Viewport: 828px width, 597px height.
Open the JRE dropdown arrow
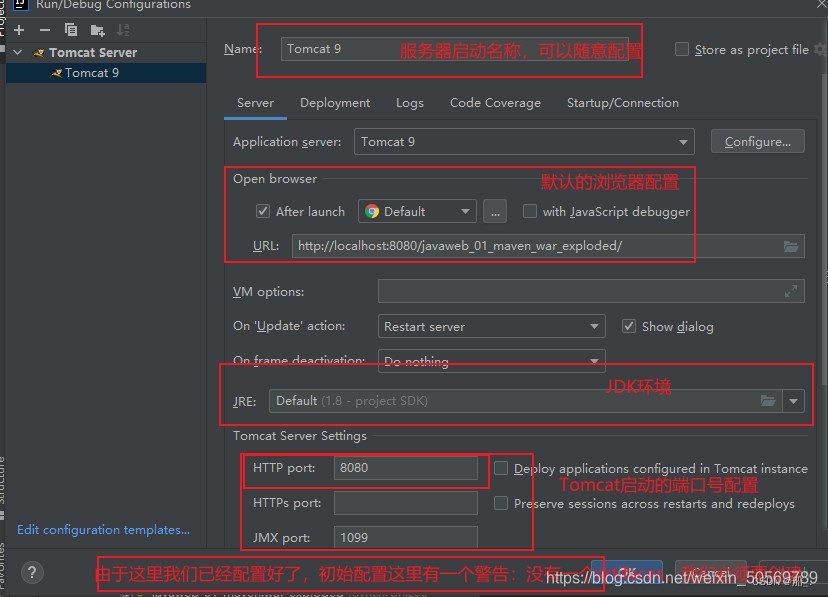pos(793,401)
